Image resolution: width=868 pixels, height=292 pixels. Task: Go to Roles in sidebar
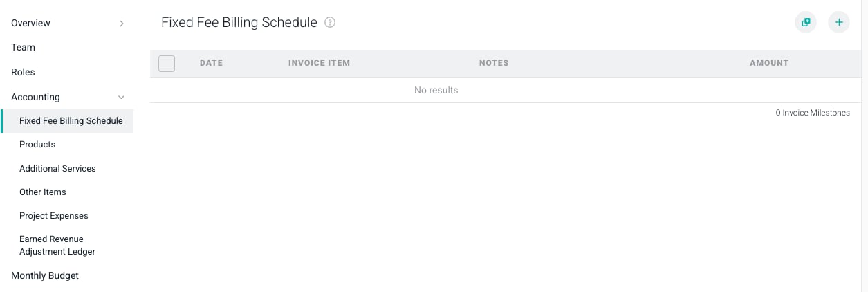[23, 72]
